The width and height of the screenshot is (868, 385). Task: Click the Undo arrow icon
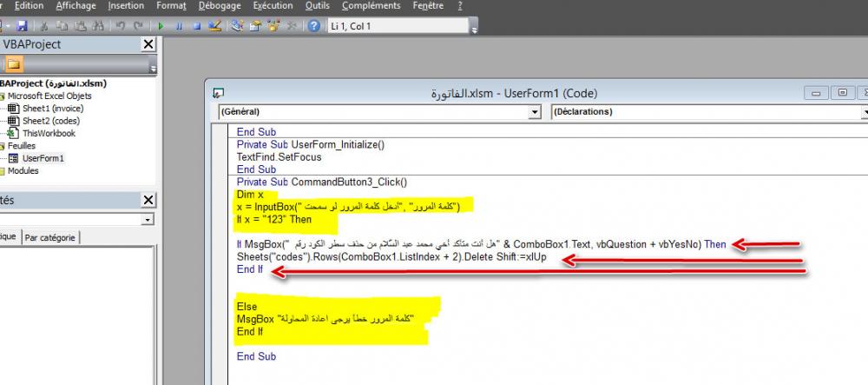coord(121,26)
